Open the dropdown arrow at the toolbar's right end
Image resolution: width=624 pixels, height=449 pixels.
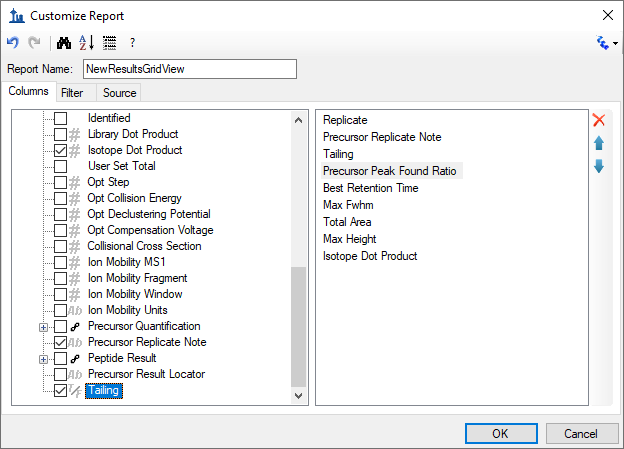click(x=615, y=43)
